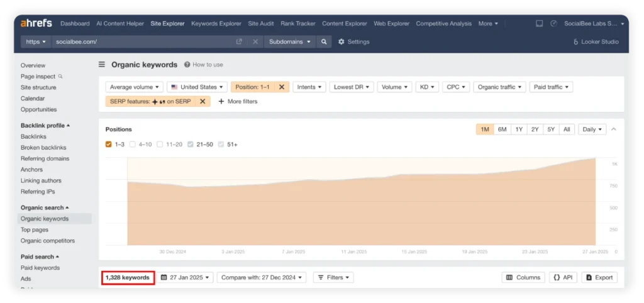
Task: Open the Average volume dropdown
Action: pos(135,87)
